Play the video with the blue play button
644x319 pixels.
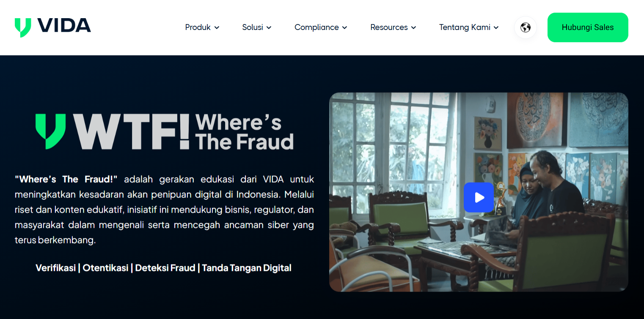tap(479, 197)
